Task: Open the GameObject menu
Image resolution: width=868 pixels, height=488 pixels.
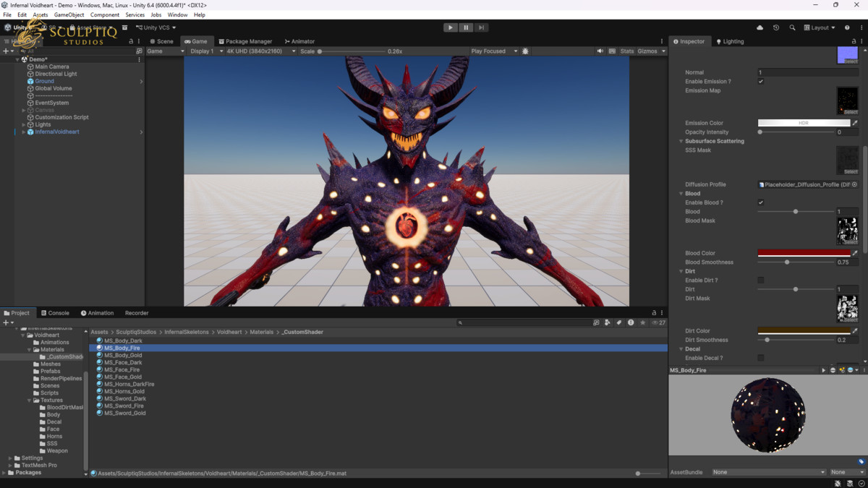Action: point(69,14)
